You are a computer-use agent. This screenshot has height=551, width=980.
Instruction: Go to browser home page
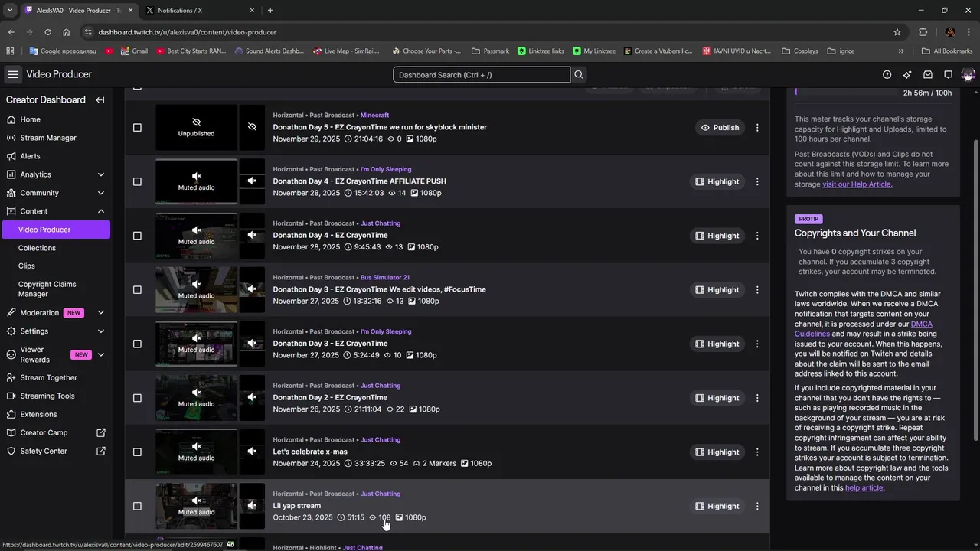point(66,32)
